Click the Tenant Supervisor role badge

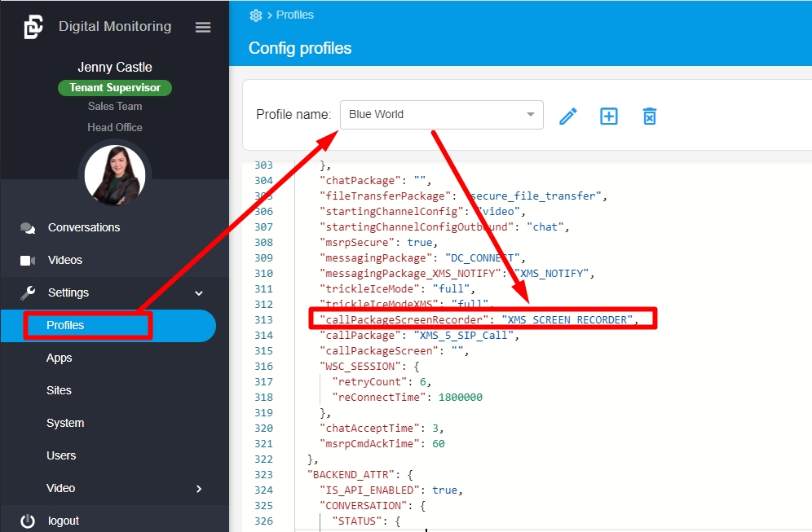tap(115, 87)
